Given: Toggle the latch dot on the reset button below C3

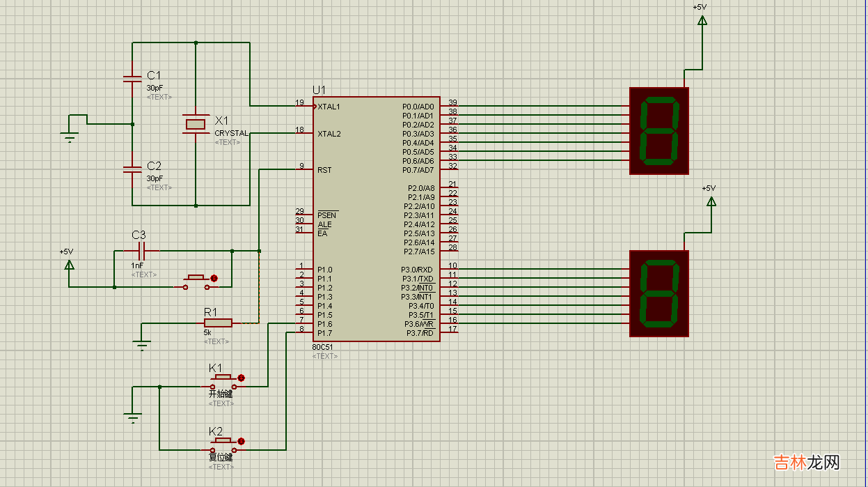Looking at the screenshot, I should coord(214,279).
